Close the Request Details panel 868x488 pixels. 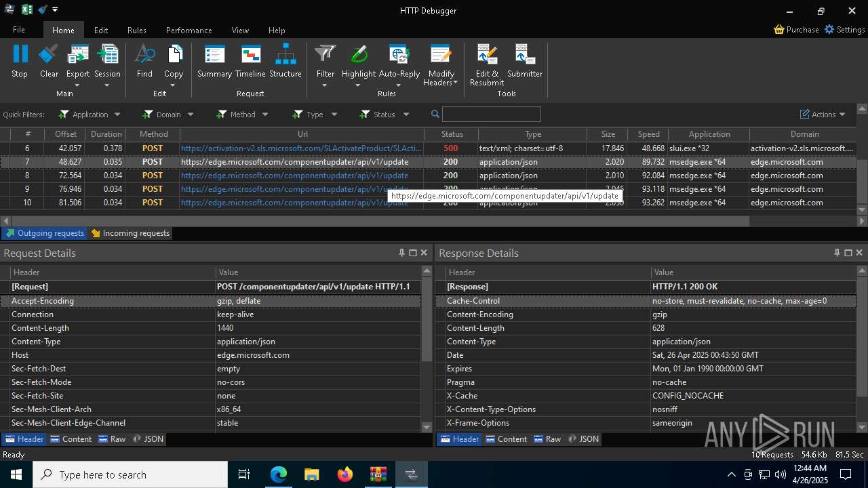pyautogui.click(x=424, y=253)
